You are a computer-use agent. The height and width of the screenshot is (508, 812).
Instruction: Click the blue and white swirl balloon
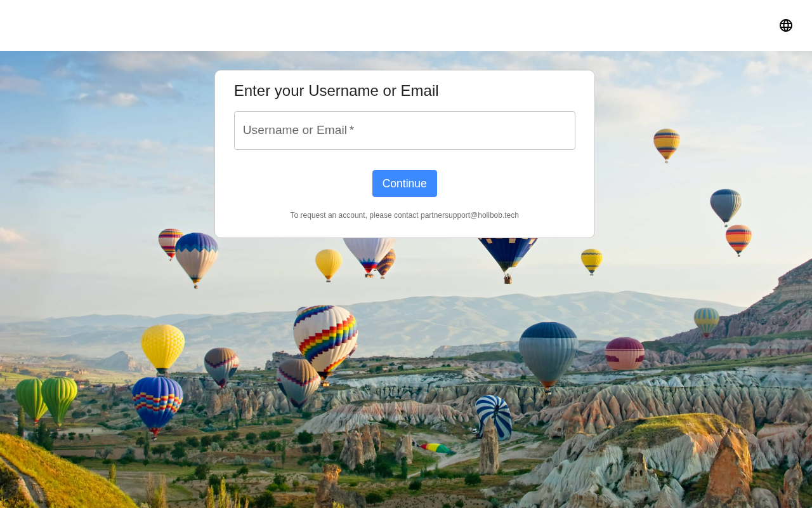point(494,416)
